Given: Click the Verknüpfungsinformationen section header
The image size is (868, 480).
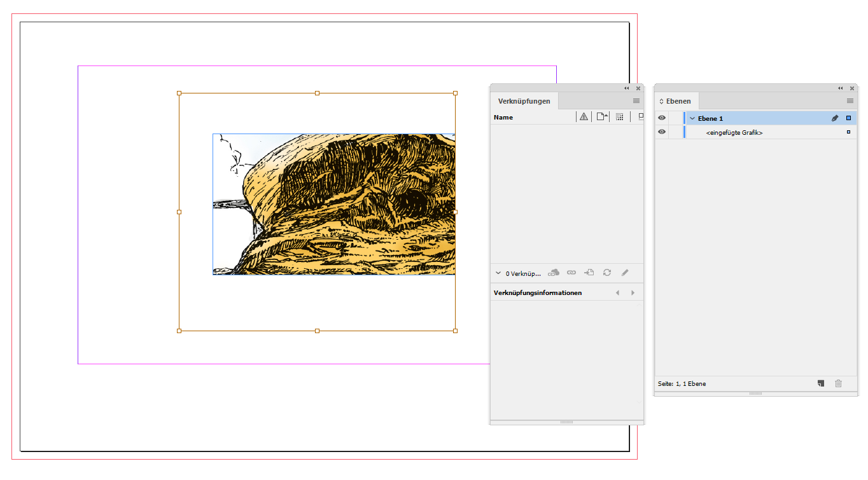Looking at the screenshot, I should click(x=538, y=293).
